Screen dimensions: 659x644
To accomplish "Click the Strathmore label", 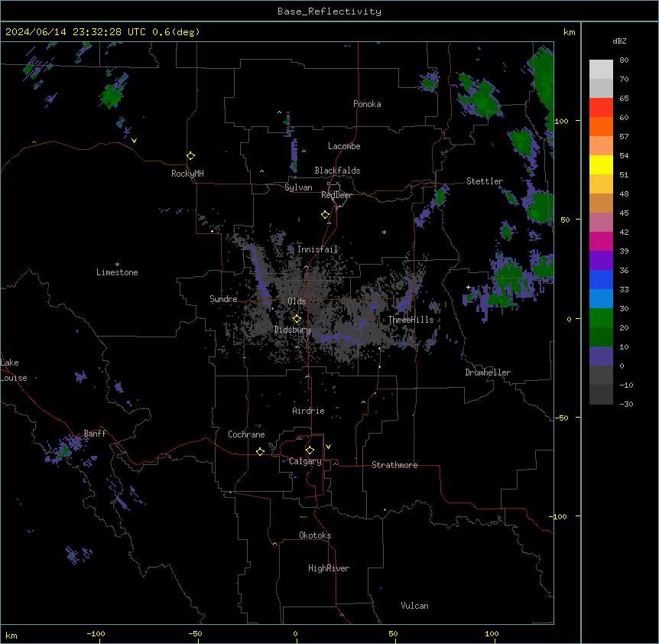I will 394,465.
